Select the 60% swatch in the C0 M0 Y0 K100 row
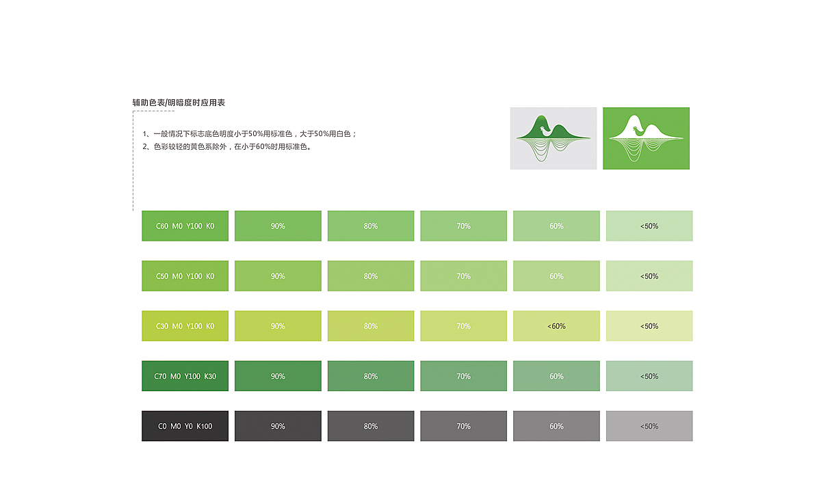821x504 pixels. pos(556,426)
